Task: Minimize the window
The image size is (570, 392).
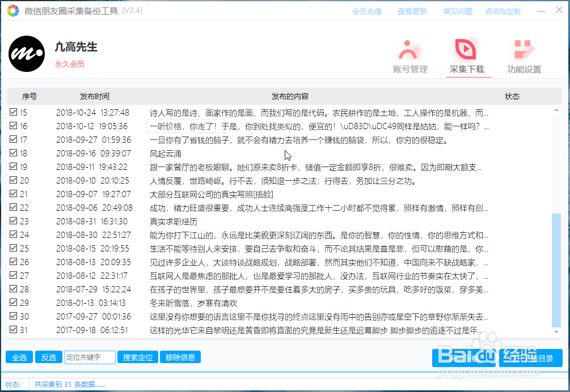Action: point(541,11)
